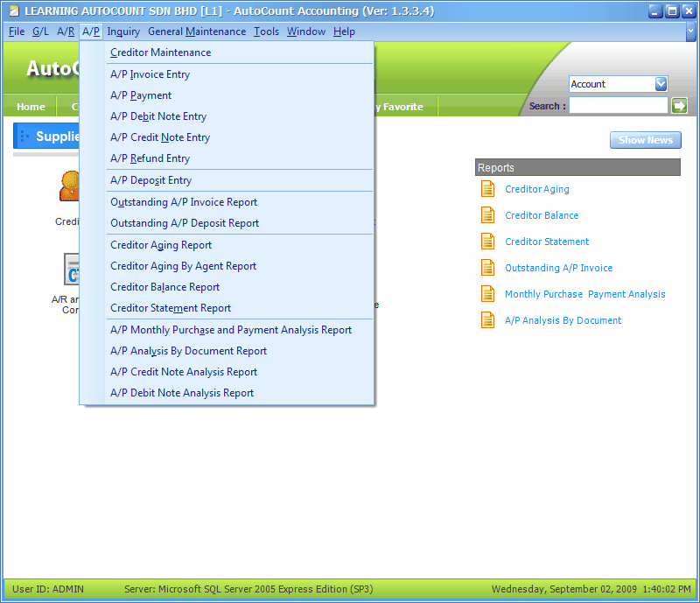Open A/P Monthly Purchase and Payment Analysis Report
This screenshot has width=700, height=603.
(x=240, y=330)
